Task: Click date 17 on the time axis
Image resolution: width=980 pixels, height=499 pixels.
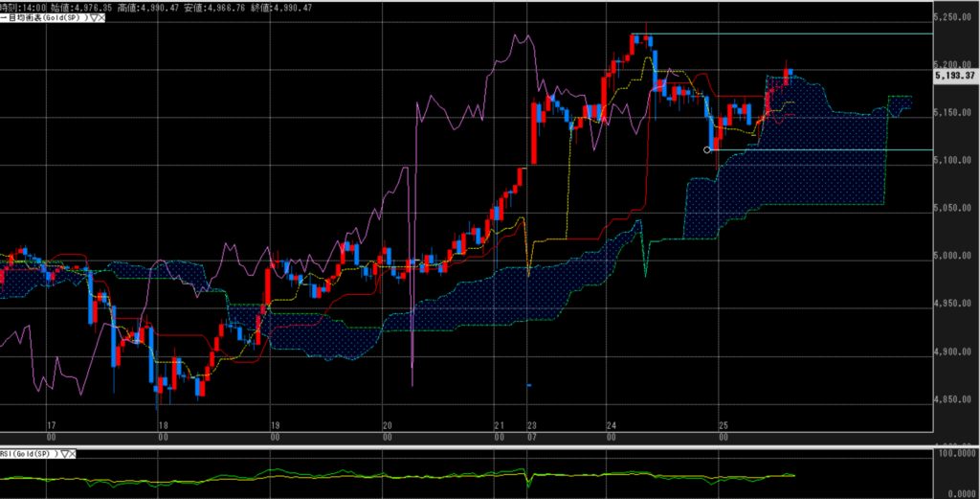Action: [52, 425]
